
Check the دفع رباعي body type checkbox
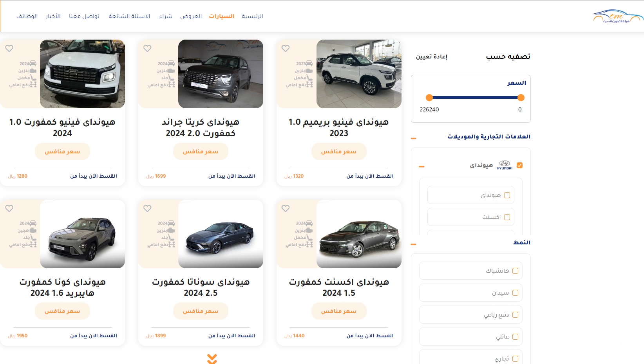point(515,315)
